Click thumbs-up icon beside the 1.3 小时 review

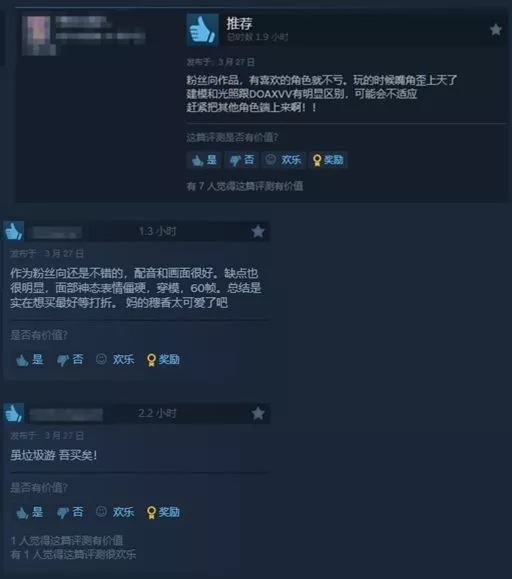point(14,231)
